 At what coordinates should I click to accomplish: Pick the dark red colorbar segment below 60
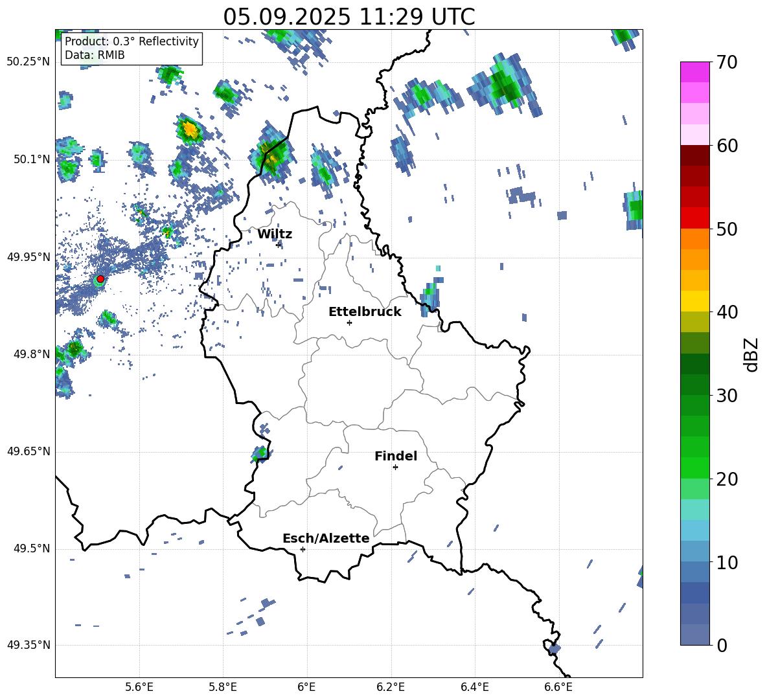[695, 155]
